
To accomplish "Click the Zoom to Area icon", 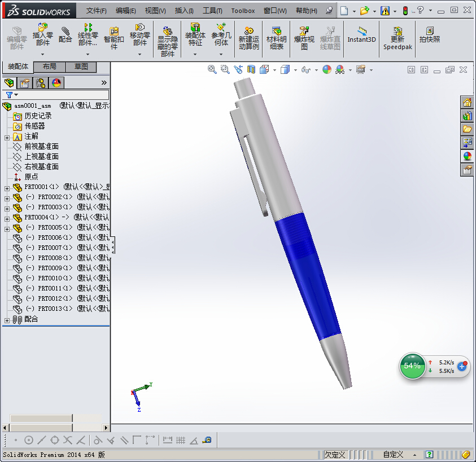I will [225, 69].
